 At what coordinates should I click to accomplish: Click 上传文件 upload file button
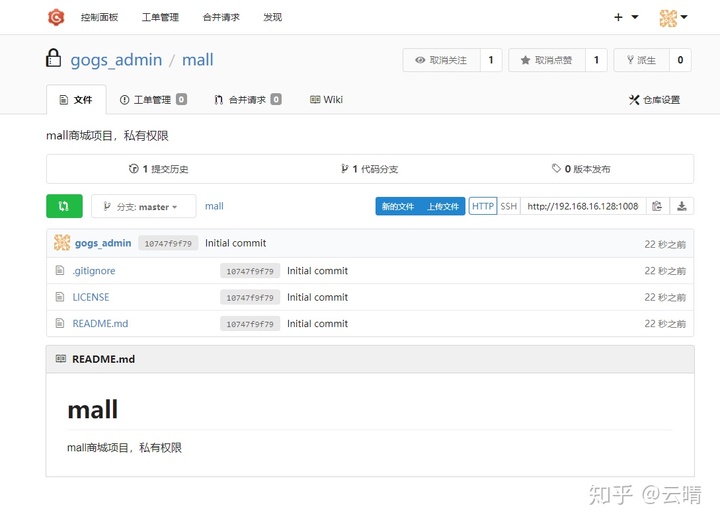[443, 206]
